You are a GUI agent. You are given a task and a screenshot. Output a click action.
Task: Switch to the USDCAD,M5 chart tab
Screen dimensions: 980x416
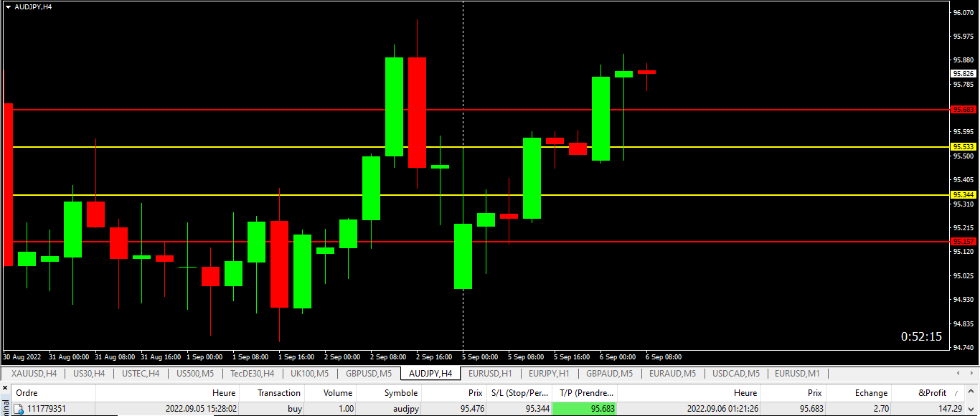[735, 374]
